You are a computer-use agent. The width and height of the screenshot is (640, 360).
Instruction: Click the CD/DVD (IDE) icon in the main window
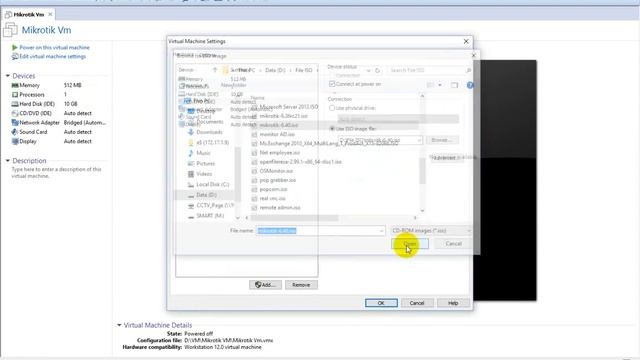tap(15, 113)
